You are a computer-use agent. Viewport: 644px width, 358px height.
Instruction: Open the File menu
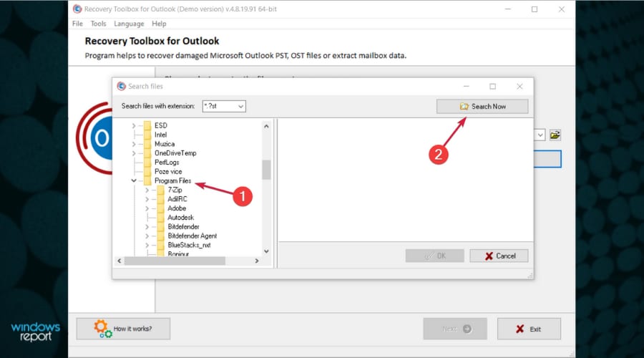pos(77,24)
